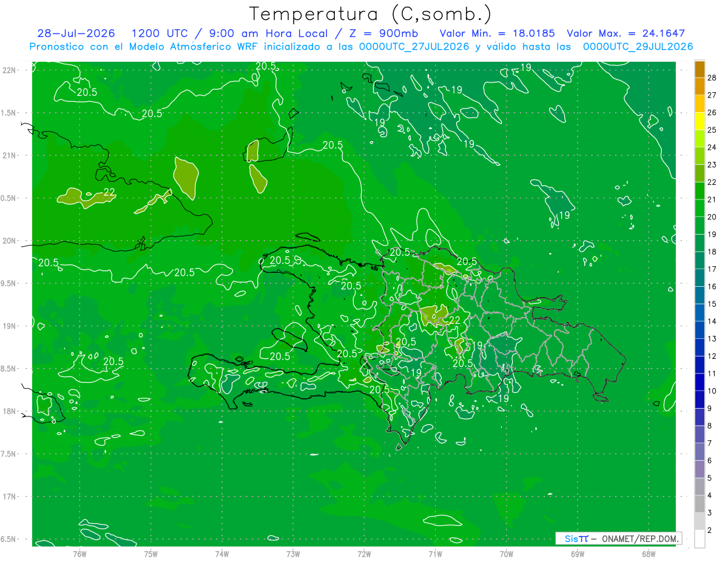728x562 pixels.
Task: Click the "74W" longitude axis label
Action: point(222,554)
